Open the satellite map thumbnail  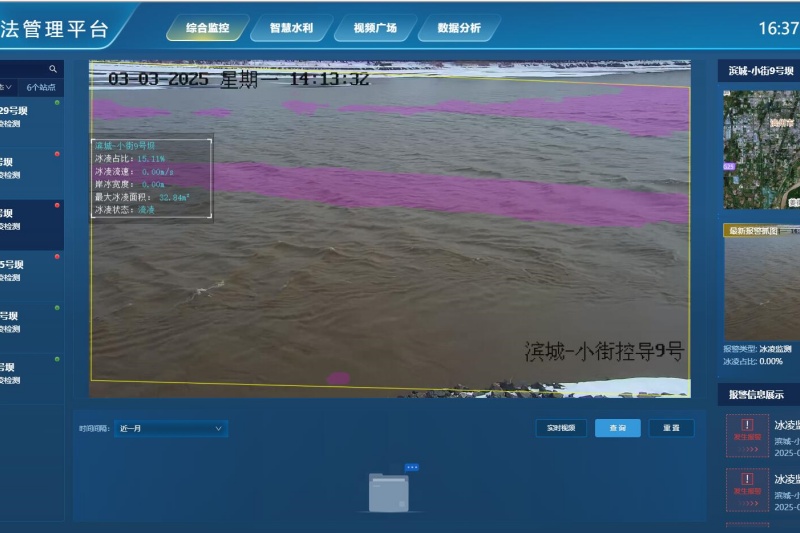pos(762,148)
